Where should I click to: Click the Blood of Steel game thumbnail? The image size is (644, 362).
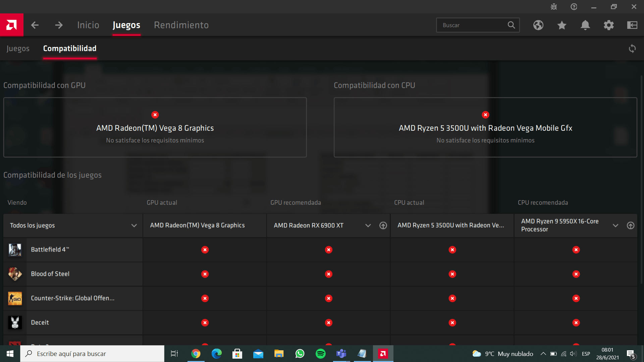pyautogui.click(x=15, y=274)
